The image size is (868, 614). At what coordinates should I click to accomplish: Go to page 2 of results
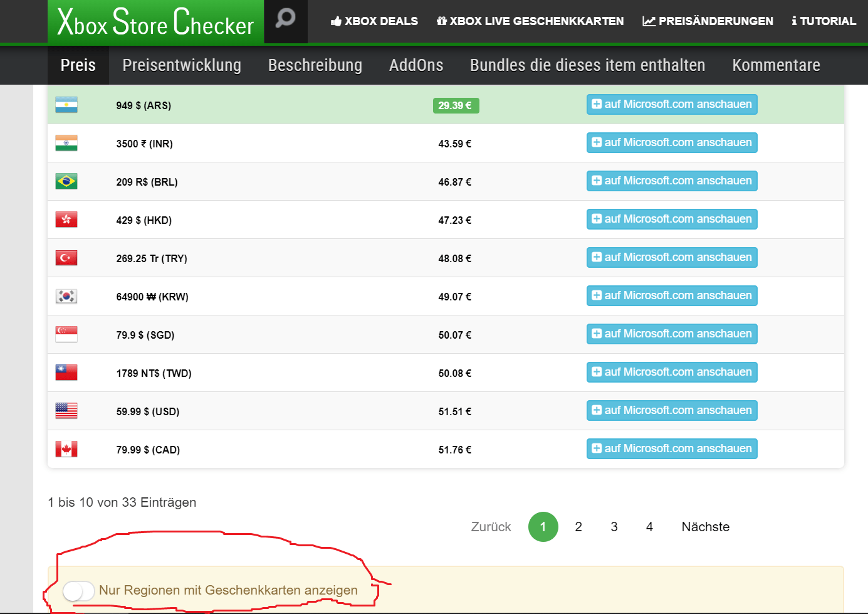coord(578,527)
